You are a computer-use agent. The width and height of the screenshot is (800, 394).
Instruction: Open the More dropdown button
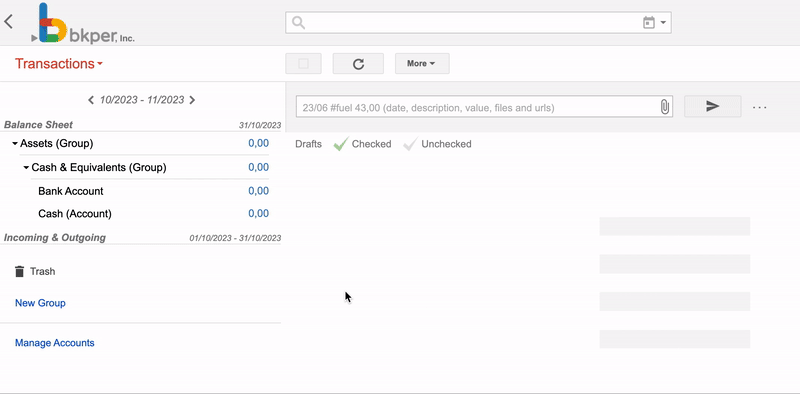(422, 64)
